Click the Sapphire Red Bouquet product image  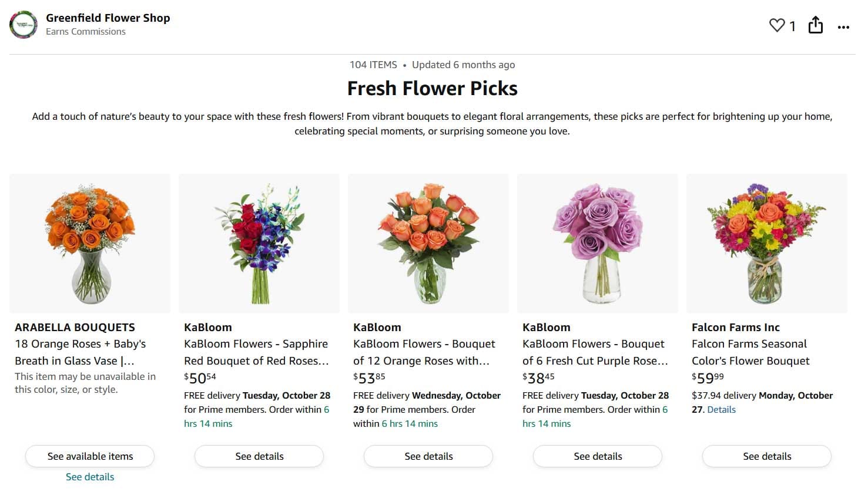tap(259, 244)
